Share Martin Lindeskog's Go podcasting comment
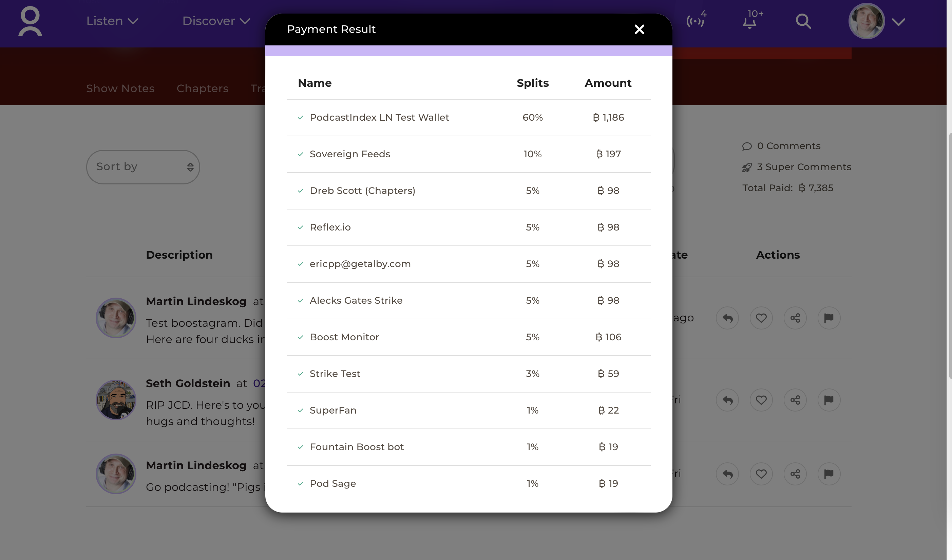The height and width of the screenshot is (560, 952). tap(795, 474)
